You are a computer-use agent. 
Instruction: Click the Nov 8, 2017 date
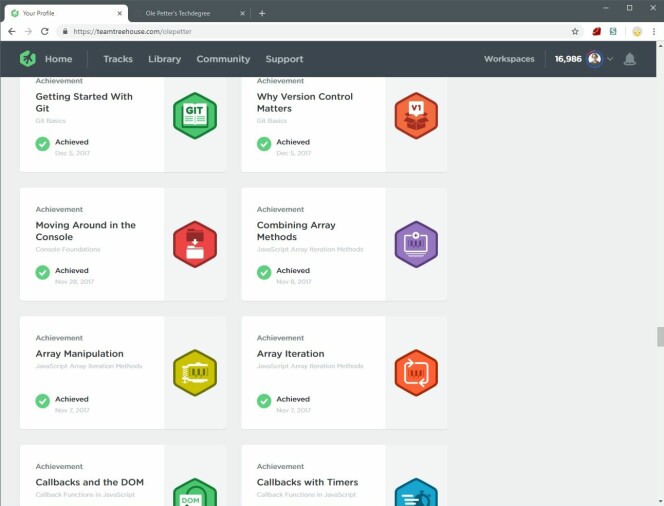click(x=294, y=282)
